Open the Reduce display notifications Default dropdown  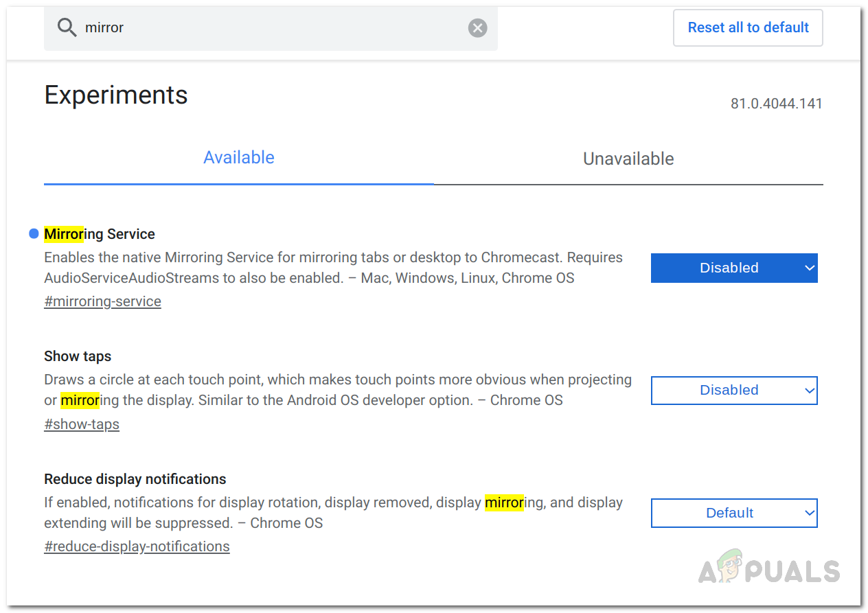click(734, 513)
